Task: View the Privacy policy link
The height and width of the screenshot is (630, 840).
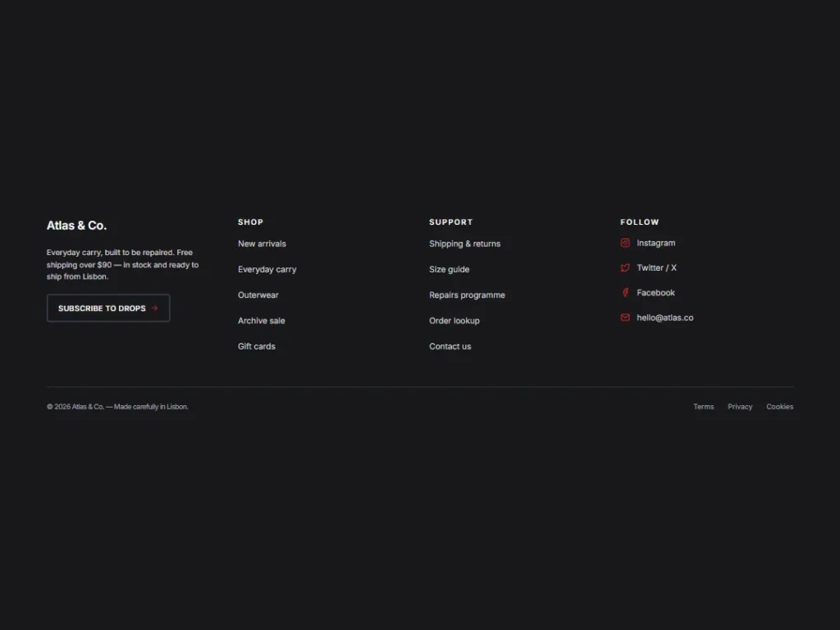Action: point(740,407)
